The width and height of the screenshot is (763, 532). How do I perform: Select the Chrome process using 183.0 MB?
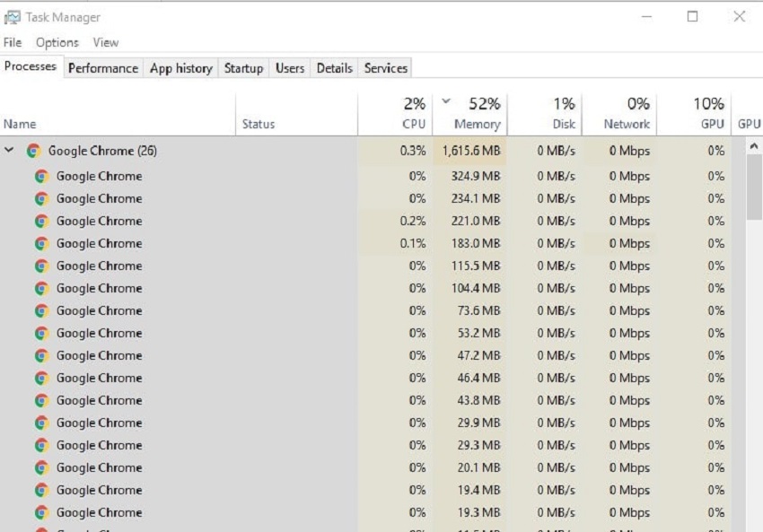coord(99,243)
